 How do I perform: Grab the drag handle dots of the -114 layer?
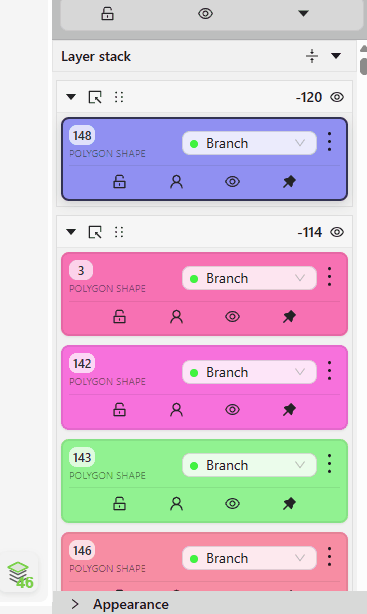(x=119, y=232)
